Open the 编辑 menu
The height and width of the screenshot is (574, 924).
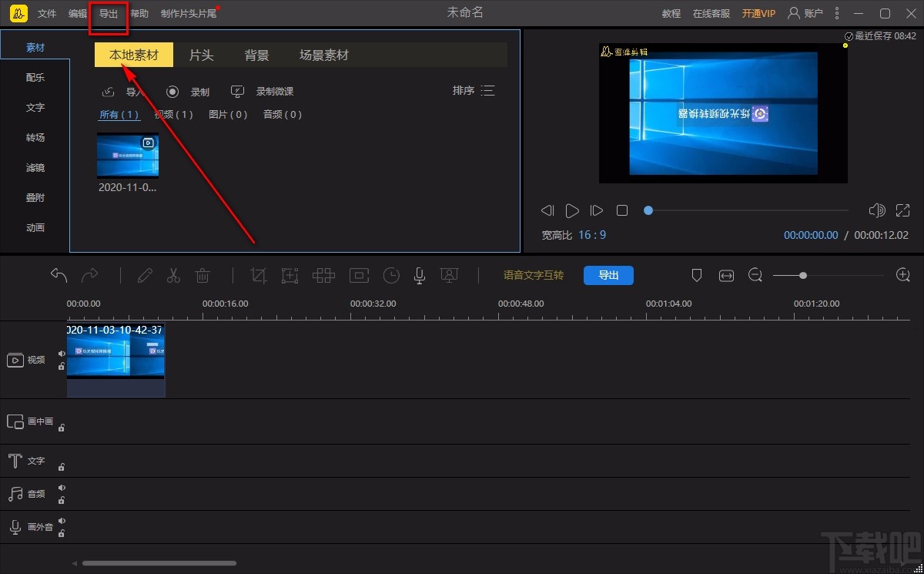pyautogui.click(x=78, y=14)
